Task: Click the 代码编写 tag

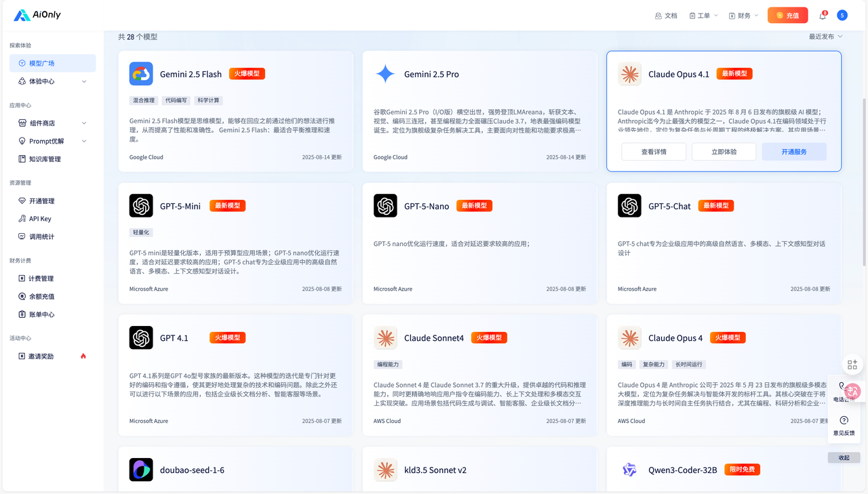Action: pos(176,100)
